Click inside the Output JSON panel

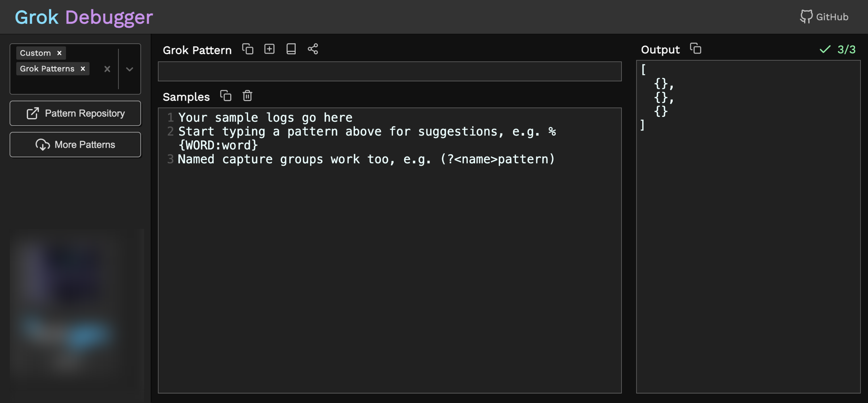[x=748, y=226]
